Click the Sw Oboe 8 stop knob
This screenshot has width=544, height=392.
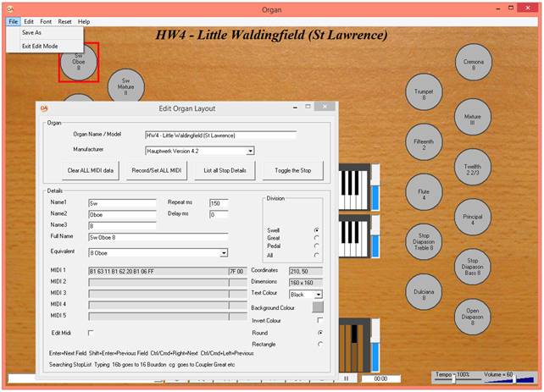click(79, 62)
